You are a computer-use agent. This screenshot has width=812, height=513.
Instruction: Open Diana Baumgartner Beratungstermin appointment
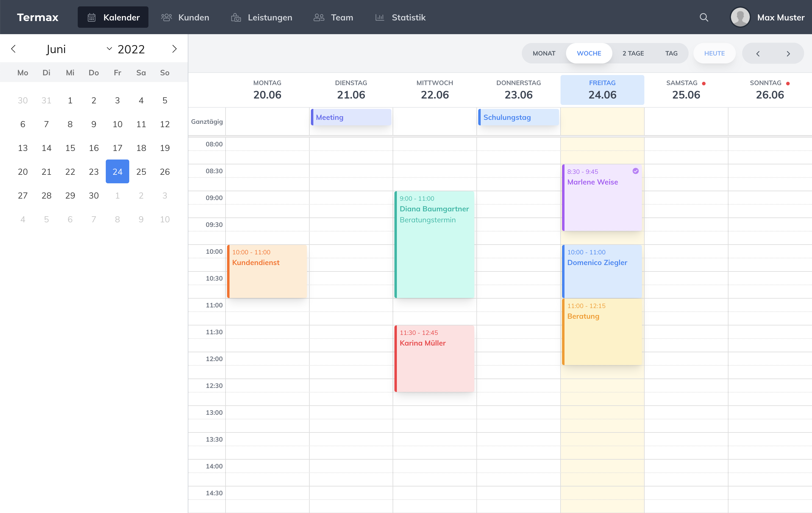pos(434,244)
